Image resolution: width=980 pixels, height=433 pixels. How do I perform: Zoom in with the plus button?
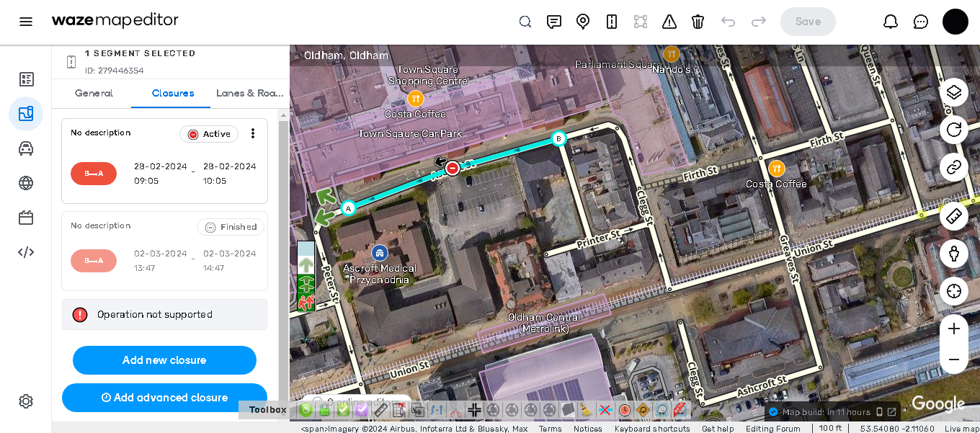click(954, 329)
